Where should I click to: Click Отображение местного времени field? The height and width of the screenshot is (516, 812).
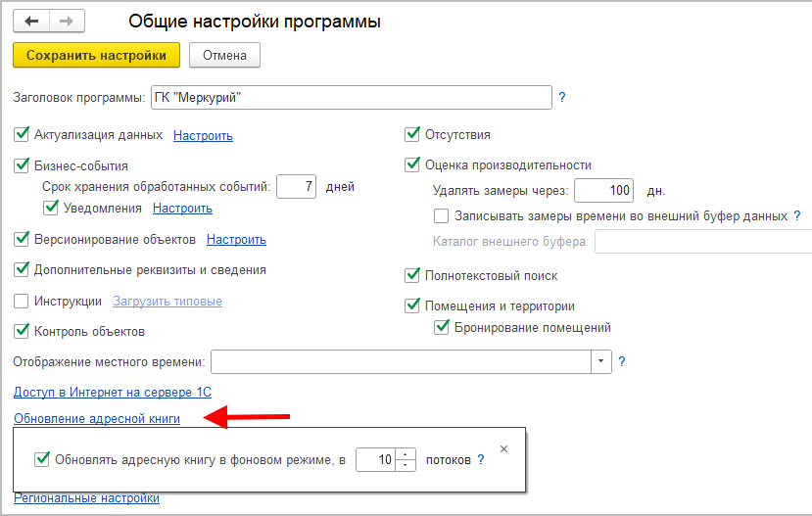[x=401, y=361]
